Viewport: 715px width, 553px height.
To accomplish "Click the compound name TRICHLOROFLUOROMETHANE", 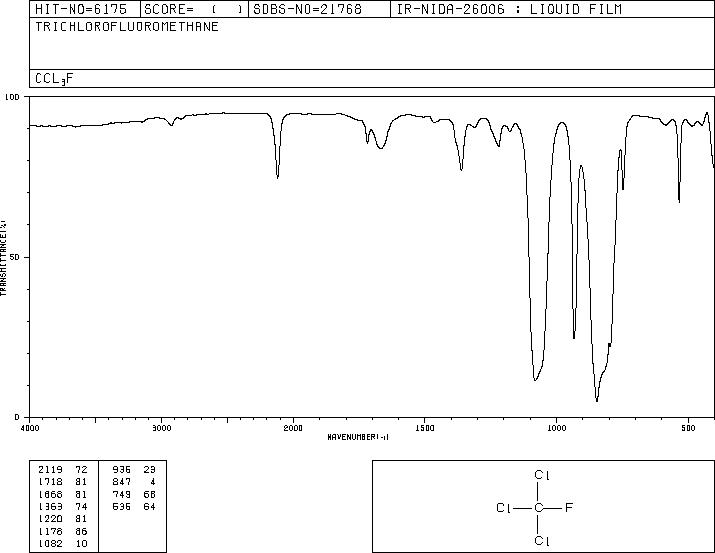I will point(127,26).
